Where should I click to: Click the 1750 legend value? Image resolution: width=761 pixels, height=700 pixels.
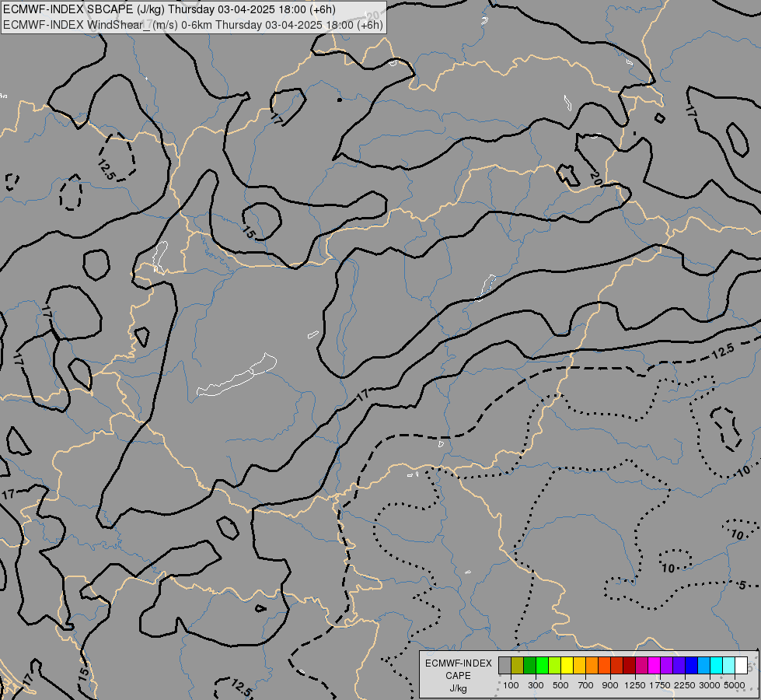pos(660,685)
